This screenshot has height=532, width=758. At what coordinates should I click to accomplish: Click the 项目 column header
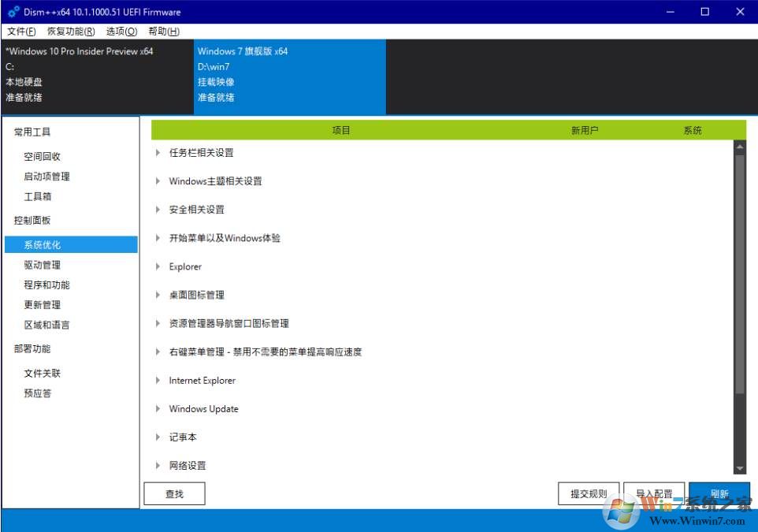coord(341,131)
